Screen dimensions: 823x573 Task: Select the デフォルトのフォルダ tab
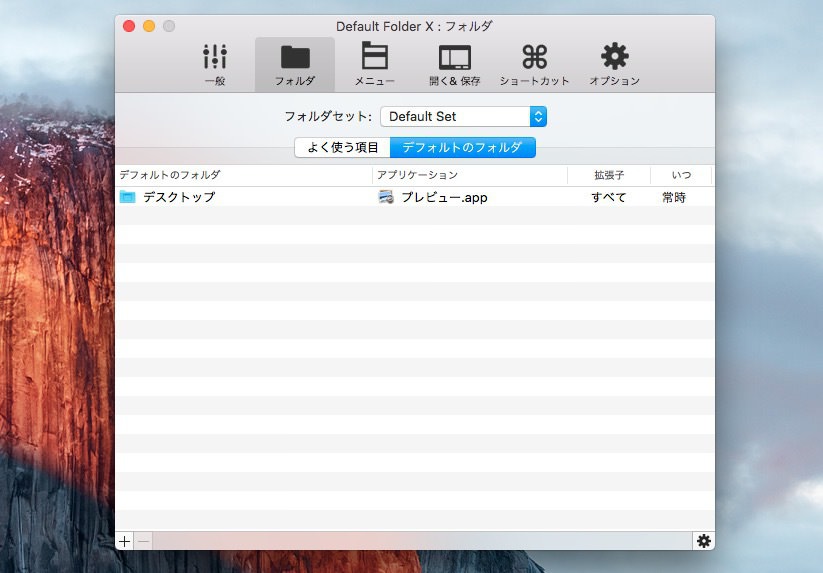click(x=462, y=147)
